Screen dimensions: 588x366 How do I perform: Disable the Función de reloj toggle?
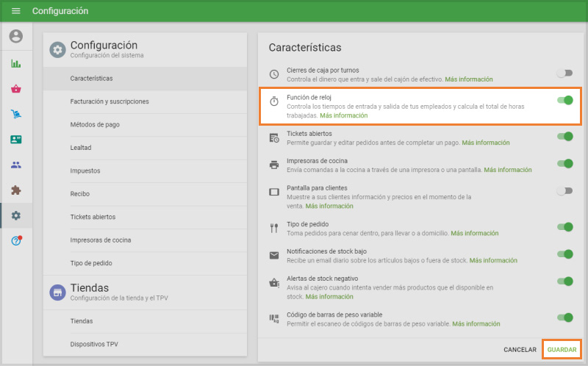(564, 100)
